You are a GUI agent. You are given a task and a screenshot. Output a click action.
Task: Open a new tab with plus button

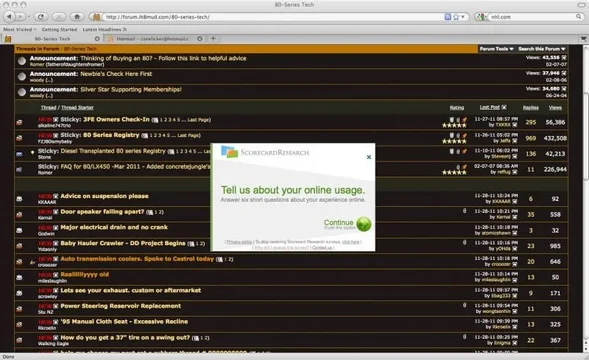point(213,38)
